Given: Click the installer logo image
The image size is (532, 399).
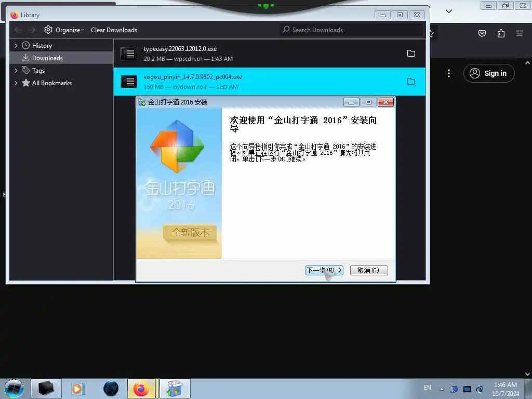Looking at the screenshot, I should pos(177,146).
